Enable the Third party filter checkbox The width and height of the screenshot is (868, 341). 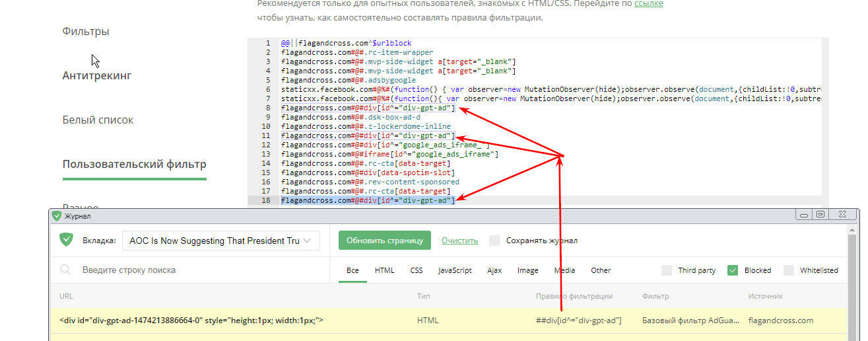667,270
